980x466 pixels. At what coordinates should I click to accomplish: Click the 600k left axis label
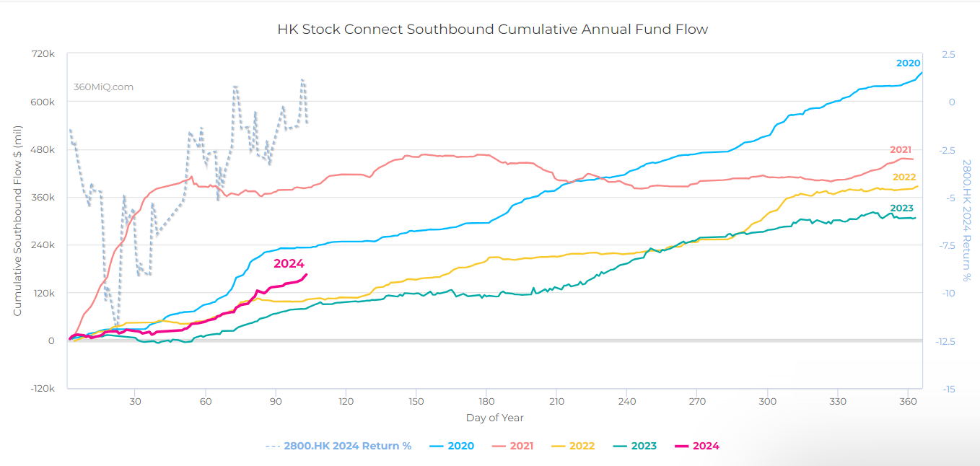click(x=43, y=102)
